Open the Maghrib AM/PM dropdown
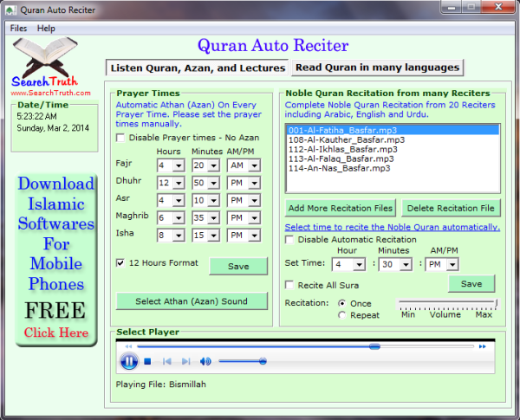 coord(254,217)
